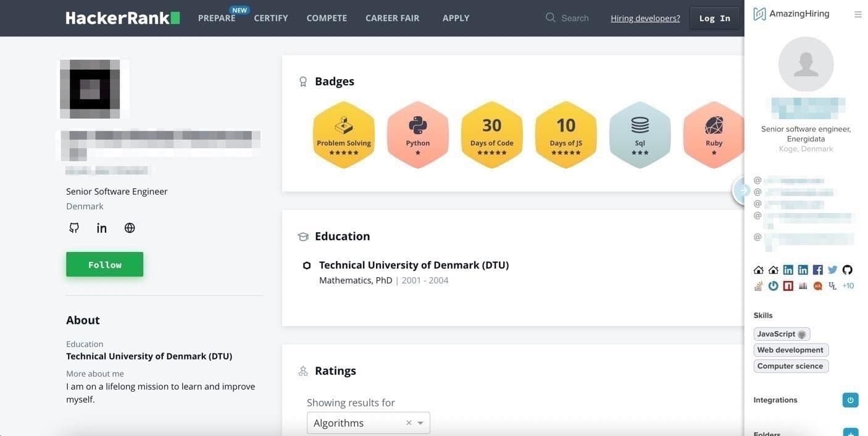Click the Search input field
The width and height of the screenshot is (868, 436).
[x=575, y=18]
